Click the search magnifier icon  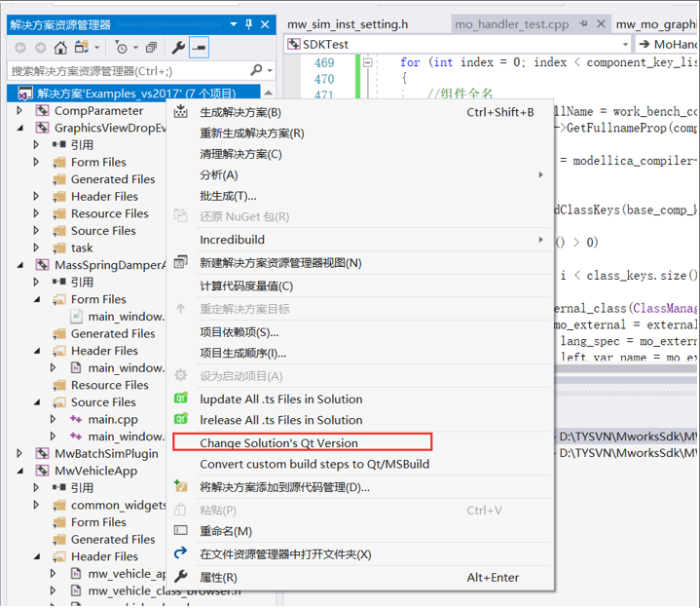coord(256,70)
